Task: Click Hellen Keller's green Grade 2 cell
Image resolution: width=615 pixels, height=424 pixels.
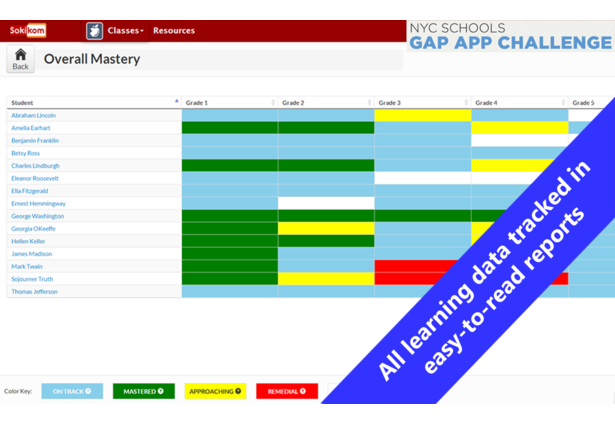Action: 326,241
